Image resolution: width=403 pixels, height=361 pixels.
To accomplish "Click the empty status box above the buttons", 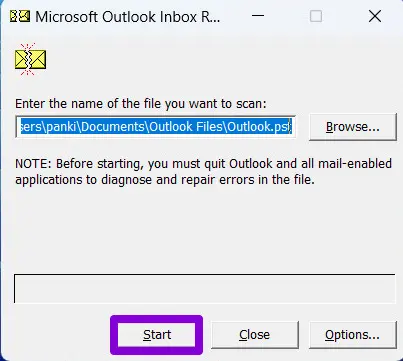I will pyautogui.click(x=205, y=288).
